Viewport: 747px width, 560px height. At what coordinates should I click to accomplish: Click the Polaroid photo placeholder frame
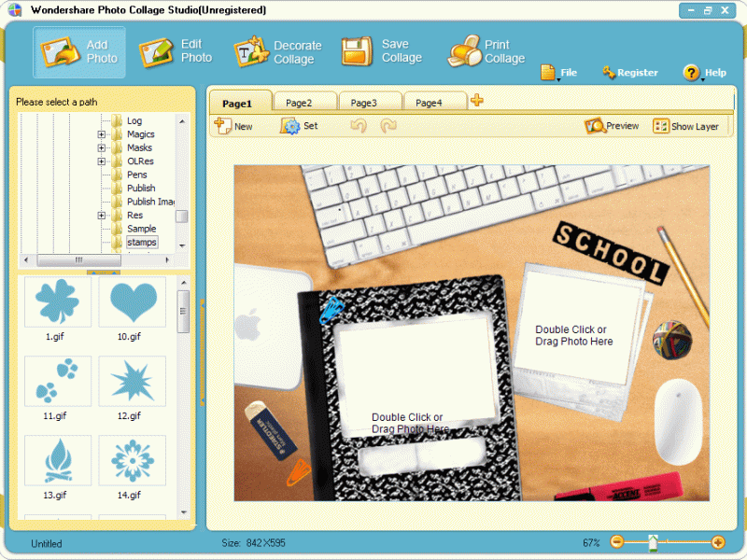pos(577,328)
